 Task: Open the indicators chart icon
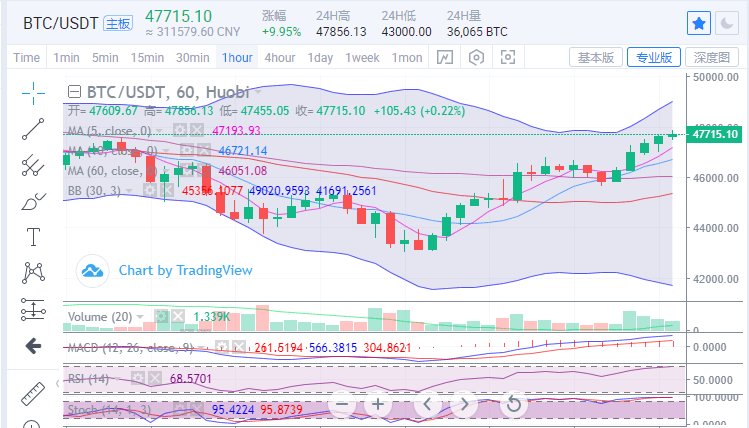coord(445,58)
